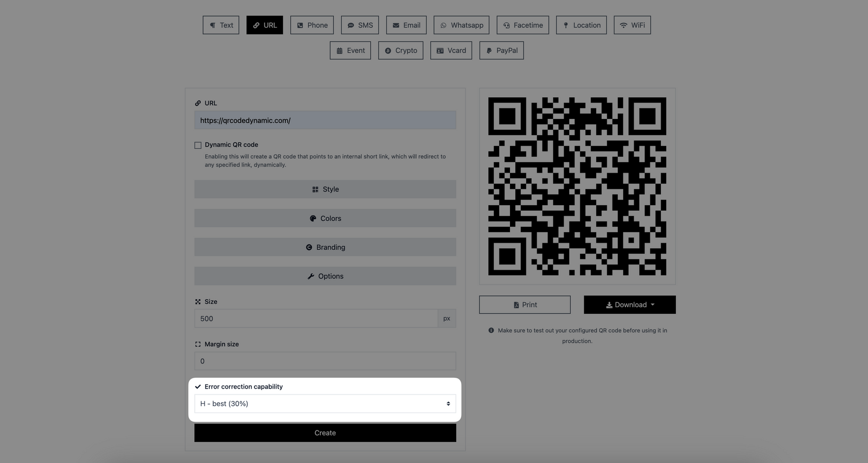Select the URL QR type tab
Screen dimensions: 868x463
coord(265,25)
